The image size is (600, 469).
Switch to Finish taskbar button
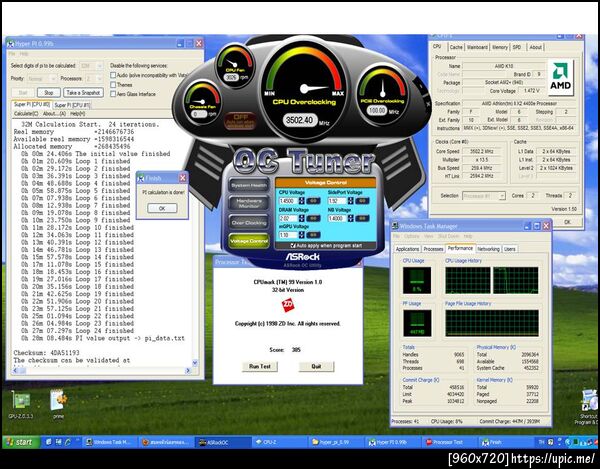506,442
